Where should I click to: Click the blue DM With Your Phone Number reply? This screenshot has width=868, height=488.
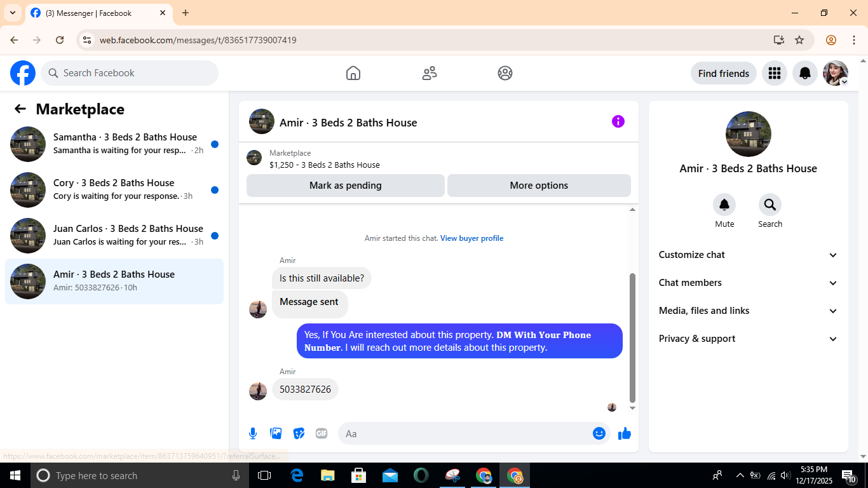pos(459,341)
